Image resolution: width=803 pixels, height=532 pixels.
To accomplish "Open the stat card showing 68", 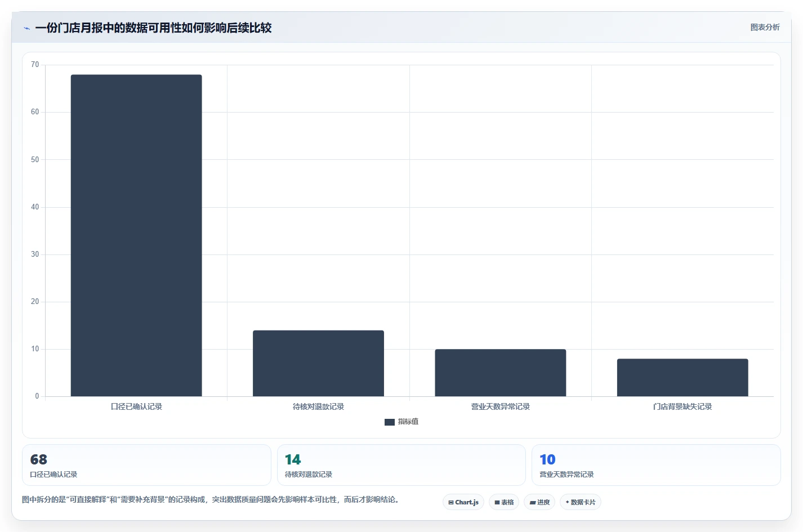I will tap(146, 465).
